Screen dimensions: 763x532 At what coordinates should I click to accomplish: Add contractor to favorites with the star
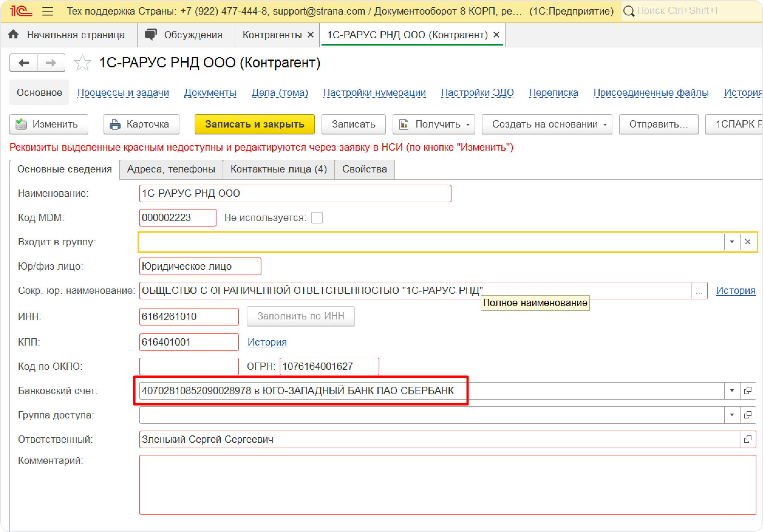[82, 63]
